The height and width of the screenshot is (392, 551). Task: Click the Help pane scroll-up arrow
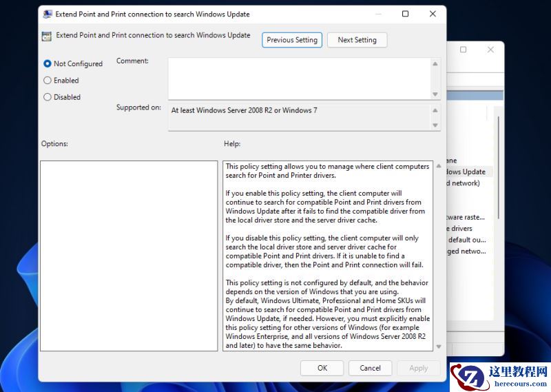tap(439, 166)
